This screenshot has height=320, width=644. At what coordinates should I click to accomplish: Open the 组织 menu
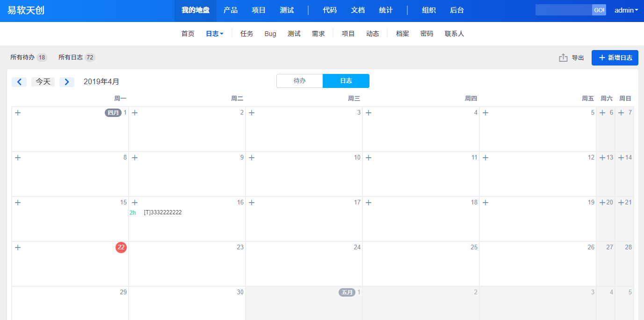tap(429, 10)
